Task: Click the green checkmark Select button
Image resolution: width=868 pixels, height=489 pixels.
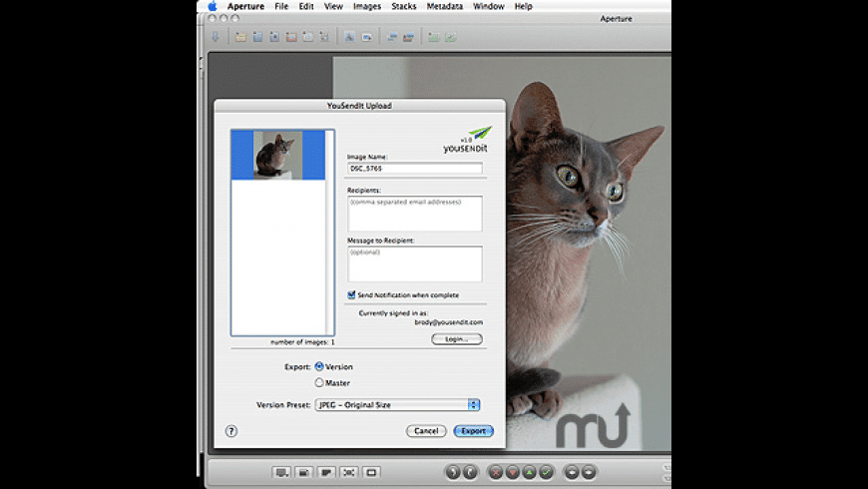Action: pyautogui.click(x=547, y=472)
